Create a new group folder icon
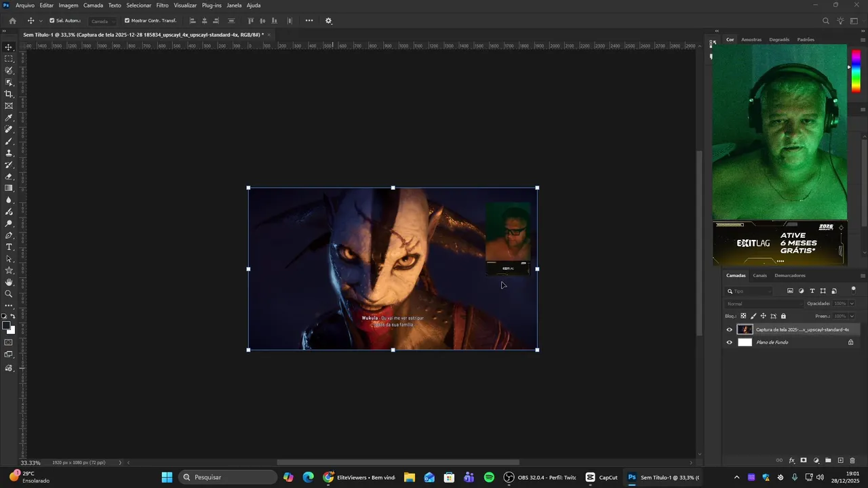 (x=828, y=461)
